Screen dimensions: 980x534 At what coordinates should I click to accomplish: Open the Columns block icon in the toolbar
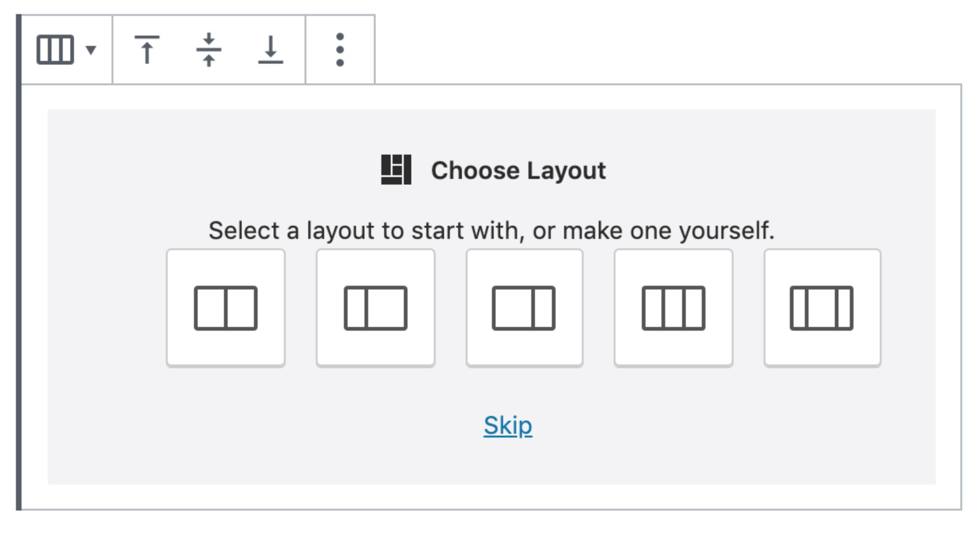point(56,49)
